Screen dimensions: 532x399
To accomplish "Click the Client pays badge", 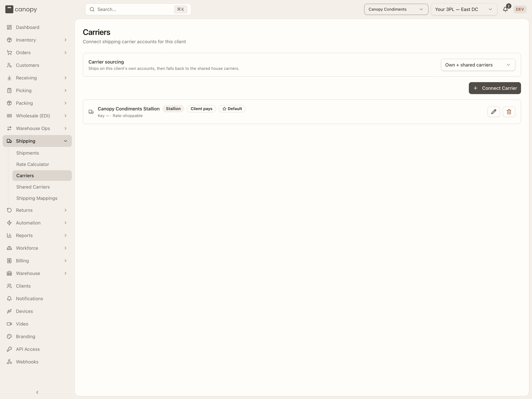I will coord(201,109).
